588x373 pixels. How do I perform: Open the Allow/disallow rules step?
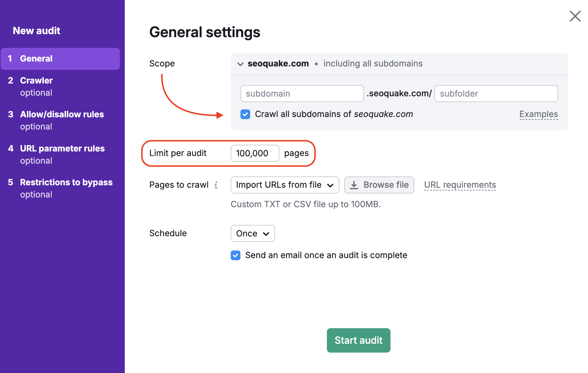coord(62,114)
